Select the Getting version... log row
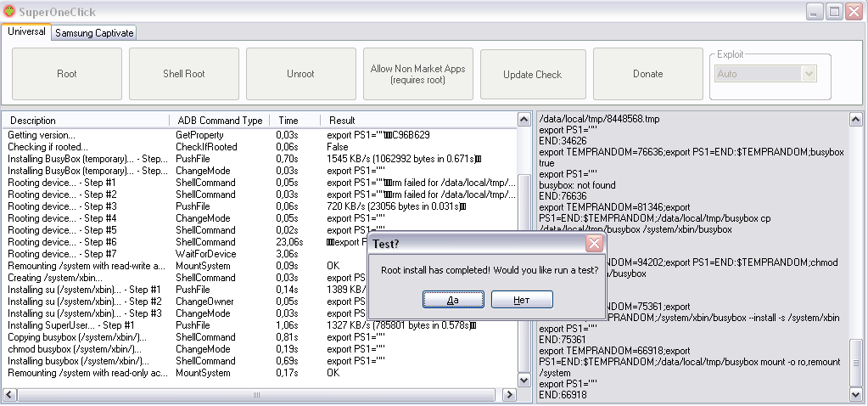 (42, 135)
